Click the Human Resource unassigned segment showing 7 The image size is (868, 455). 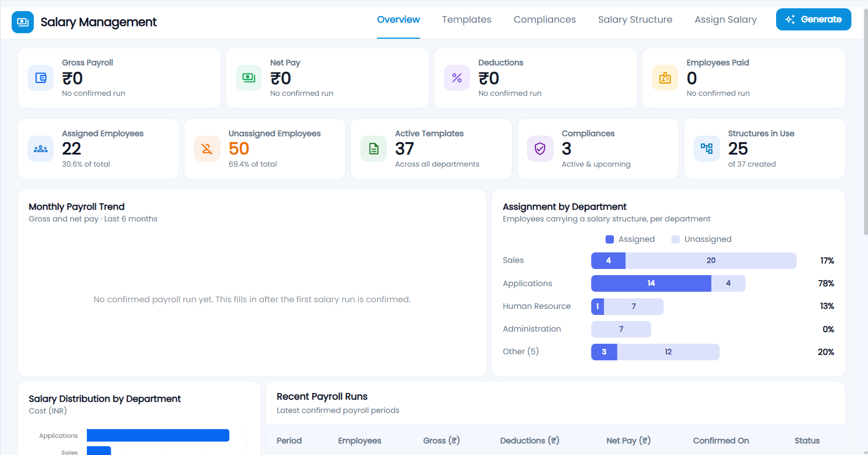point(634,306)
